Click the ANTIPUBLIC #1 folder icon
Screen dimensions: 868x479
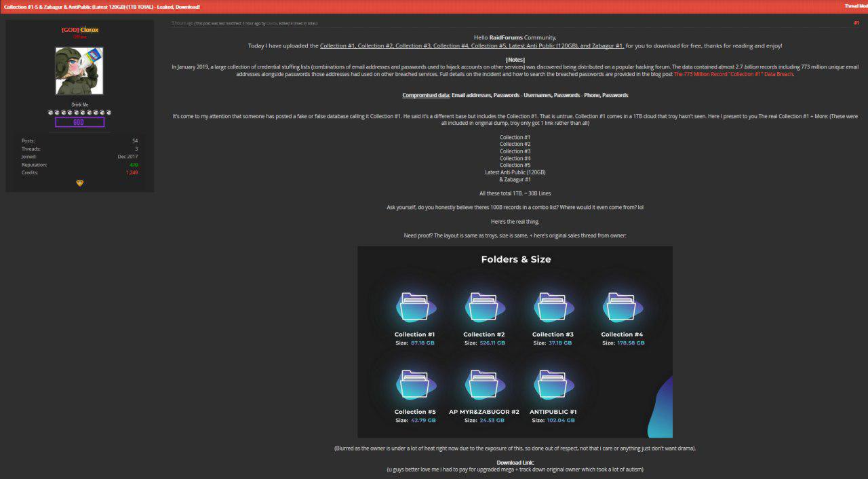click(553, 384)
